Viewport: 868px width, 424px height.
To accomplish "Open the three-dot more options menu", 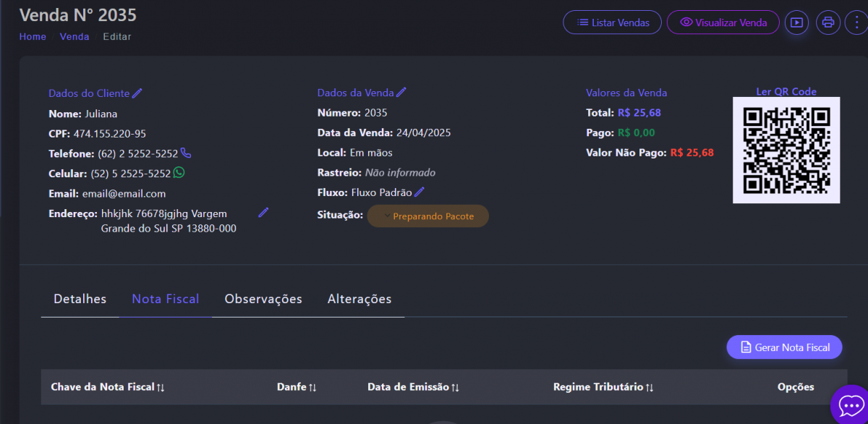I will [x=856, y=22].
